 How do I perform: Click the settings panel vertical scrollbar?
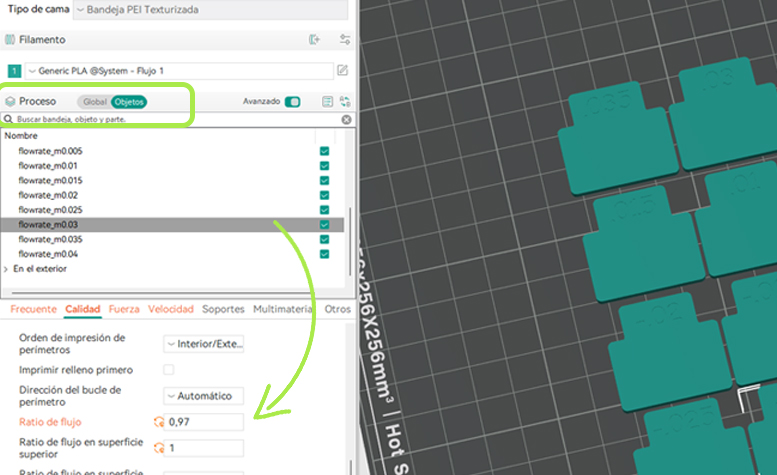click(x=351, y=467)
